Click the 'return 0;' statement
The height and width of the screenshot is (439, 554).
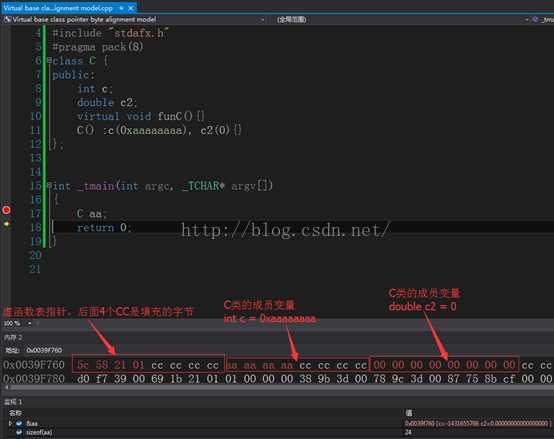click(x=104, y=227)
